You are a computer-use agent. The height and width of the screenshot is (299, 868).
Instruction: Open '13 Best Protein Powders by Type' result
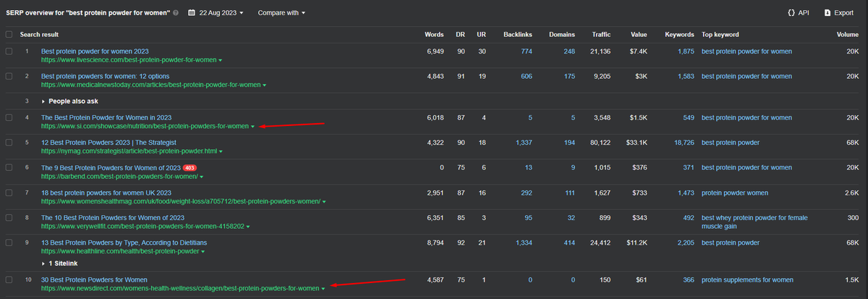pos(124,243)
